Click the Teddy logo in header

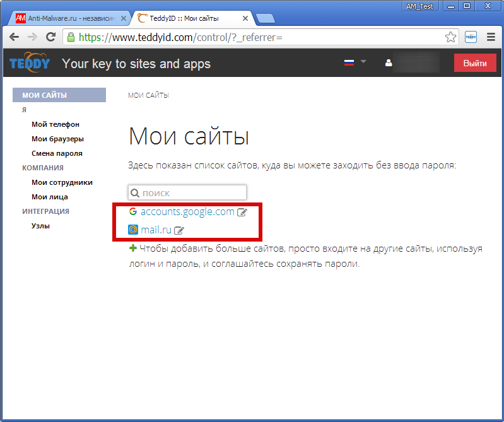(x=30, y=62)
